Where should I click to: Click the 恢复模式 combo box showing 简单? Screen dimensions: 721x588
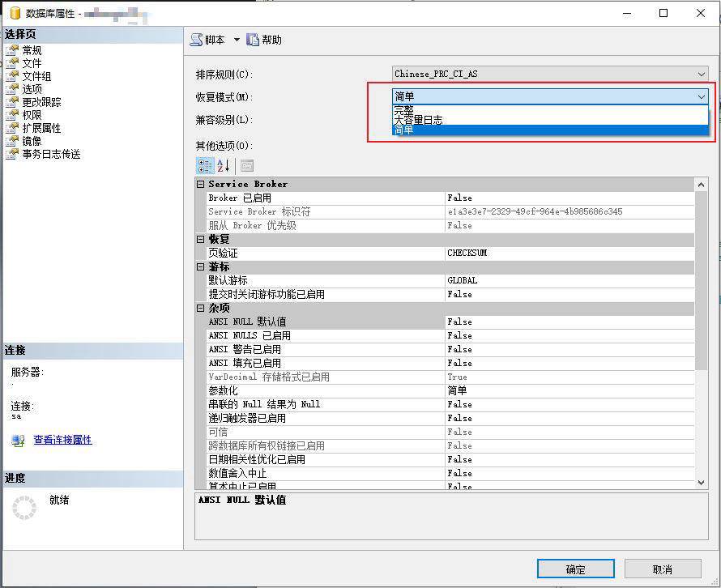550,96
